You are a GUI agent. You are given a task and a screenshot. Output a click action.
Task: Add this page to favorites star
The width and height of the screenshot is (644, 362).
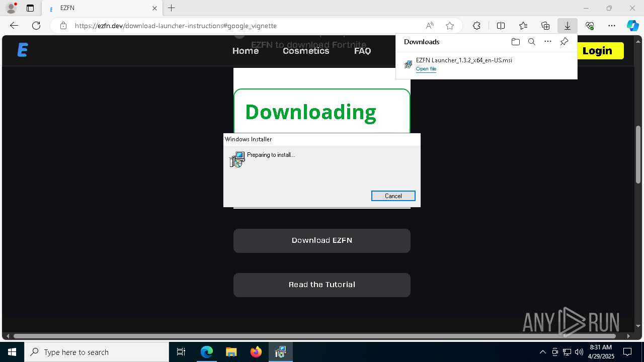point(450,26)
